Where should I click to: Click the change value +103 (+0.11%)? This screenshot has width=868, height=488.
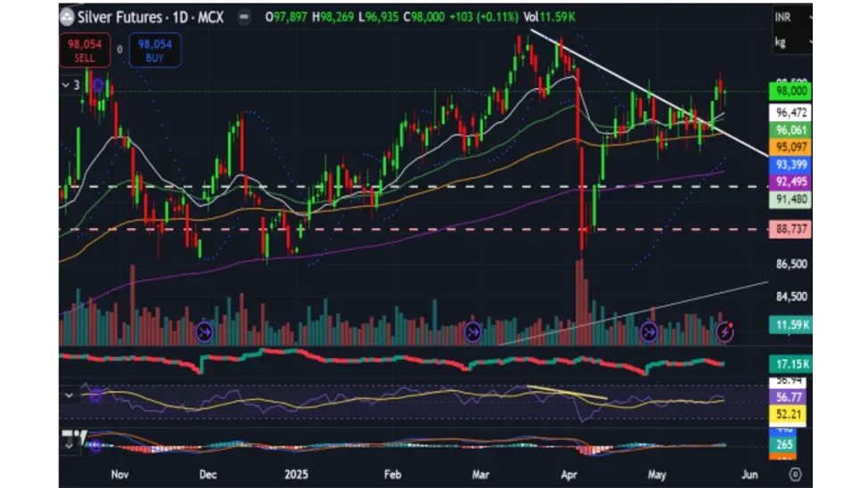coord(484,17)
